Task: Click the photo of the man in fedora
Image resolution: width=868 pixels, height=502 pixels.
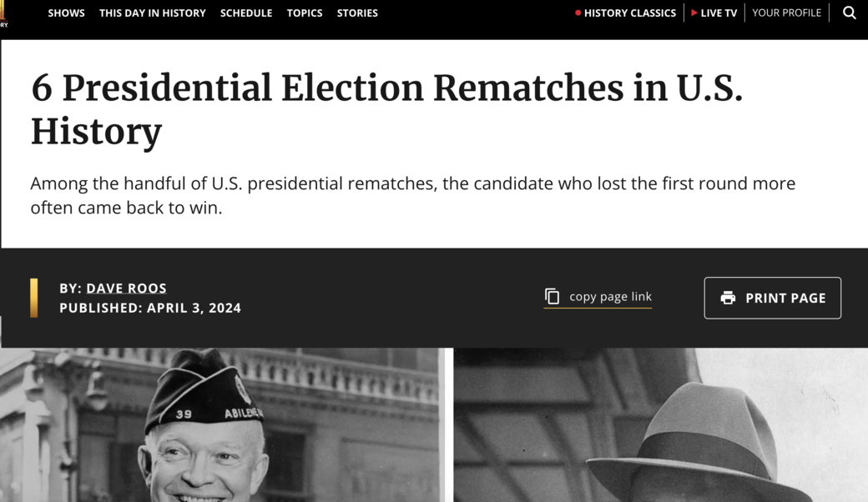Action: (x=660, y=425)
